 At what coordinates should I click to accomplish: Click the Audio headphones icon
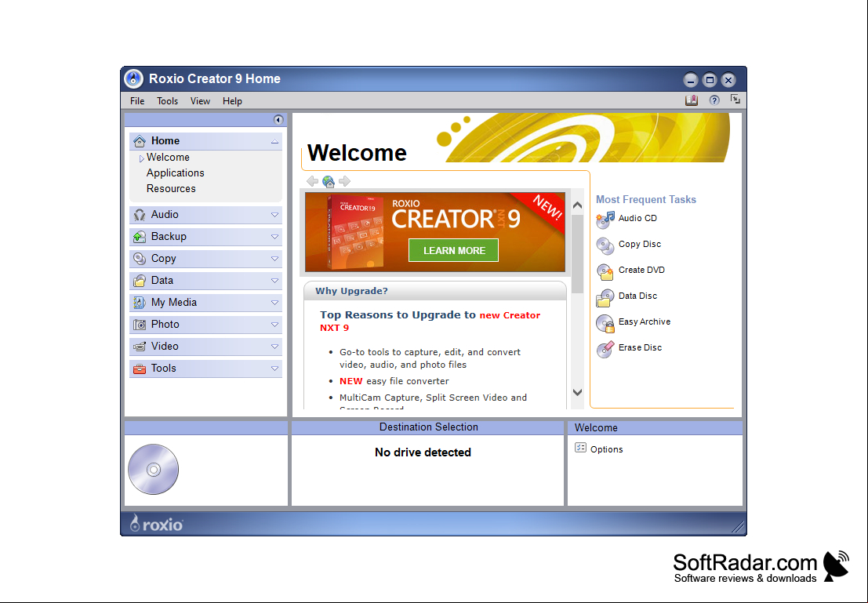coord(140,214)
